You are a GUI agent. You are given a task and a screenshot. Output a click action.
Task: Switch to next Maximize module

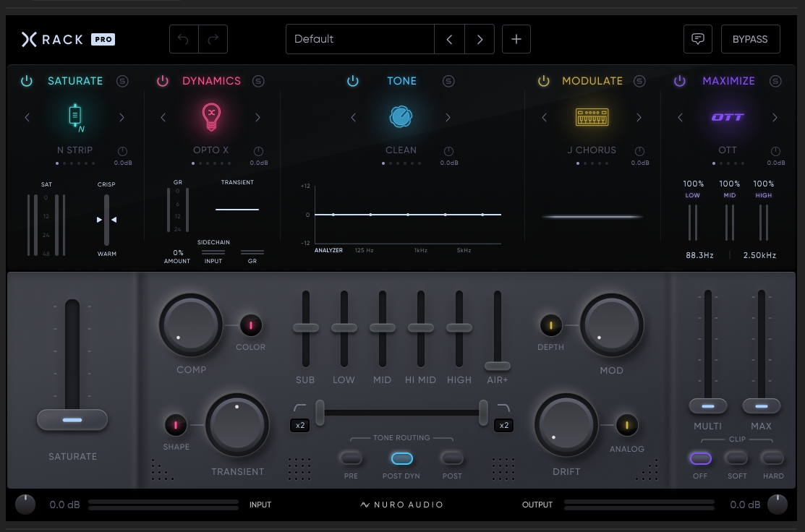pyautogui.click(x=775, y=118)
